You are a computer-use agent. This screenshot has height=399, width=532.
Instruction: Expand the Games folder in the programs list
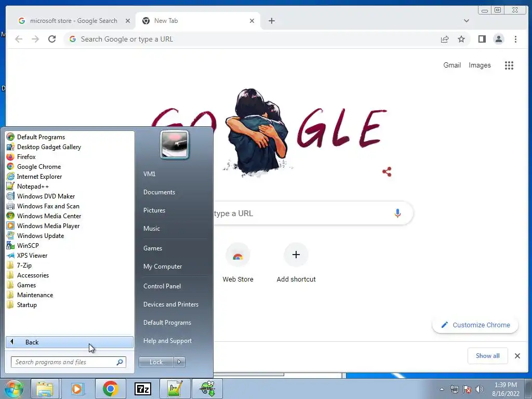pos(21,285)
